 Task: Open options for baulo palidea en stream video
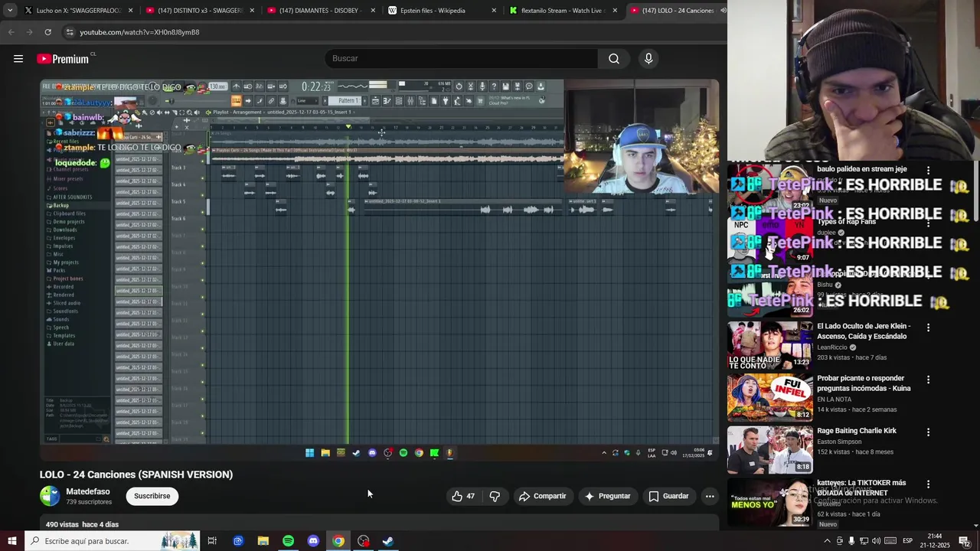928,171
